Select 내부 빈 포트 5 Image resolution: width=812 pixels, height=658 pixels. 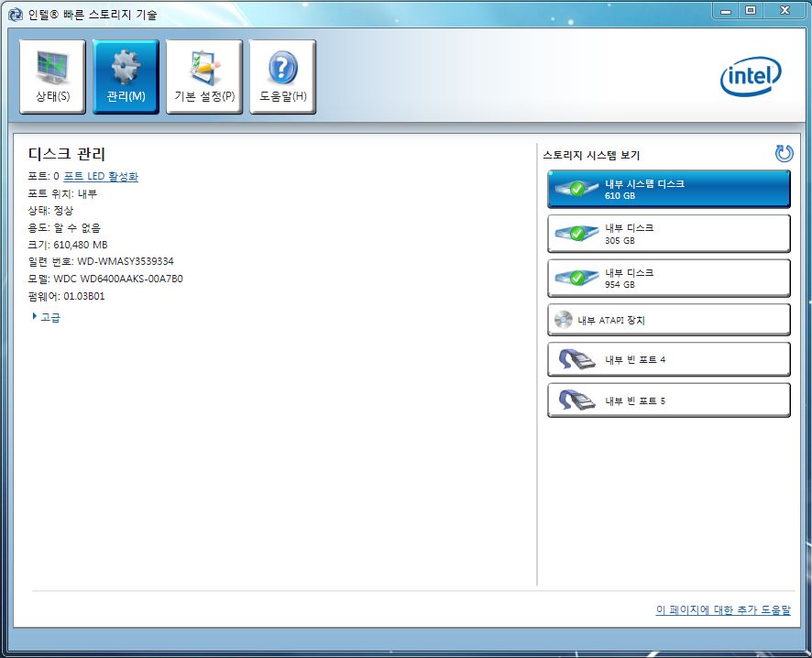(x=668, y=401)
